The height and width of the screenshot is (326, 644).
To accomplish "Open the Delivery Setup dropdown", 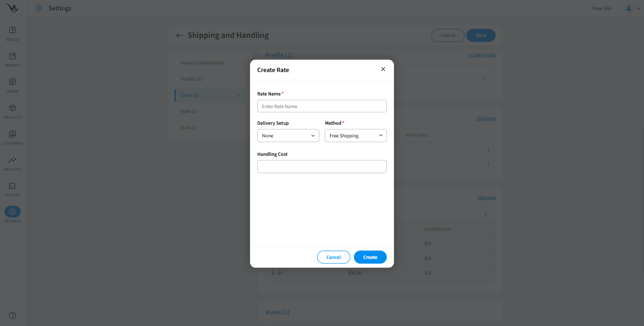I will pyautogui.click(x=288, y=136).
